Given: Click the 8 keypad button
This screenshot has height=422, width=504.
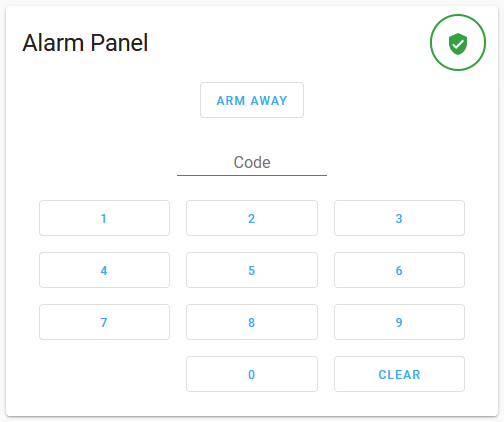Looking at the screenshot, I should pos(252,322).
